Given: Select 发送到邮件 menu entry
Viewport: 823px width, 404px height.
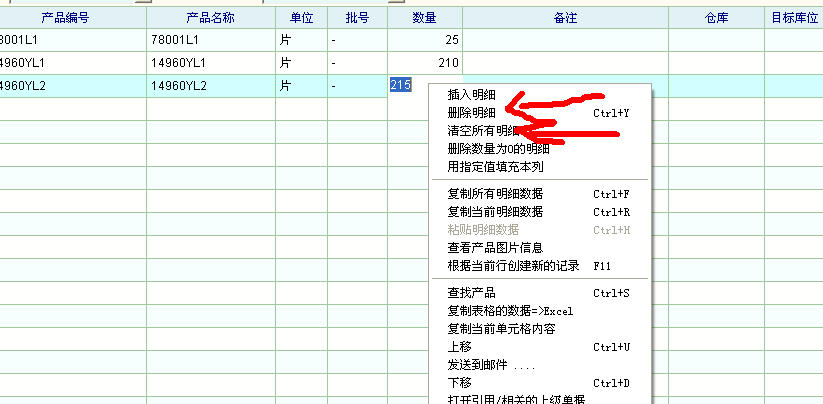Looking at the screenshot, I should [x=490, y=365].
